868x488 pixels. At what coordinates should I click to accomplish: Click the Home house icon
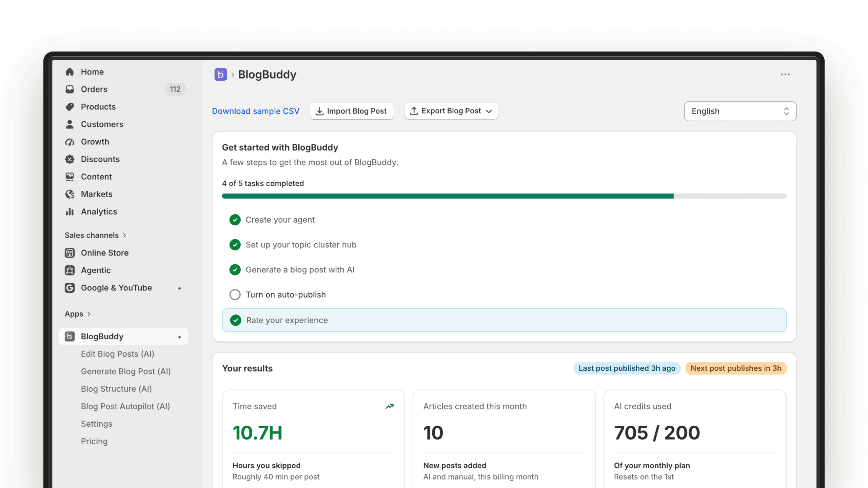point(70,72)
